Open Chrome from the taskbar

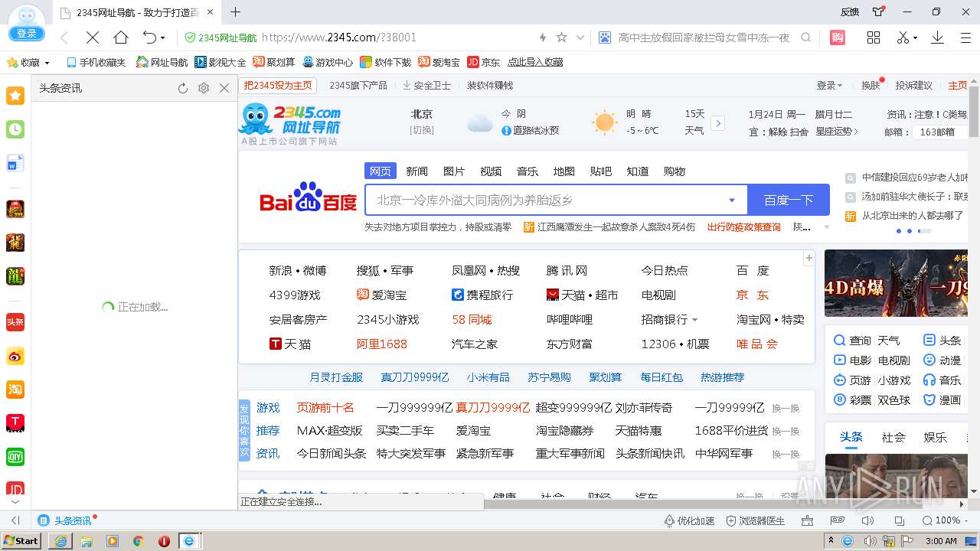[x=138, y=541]
